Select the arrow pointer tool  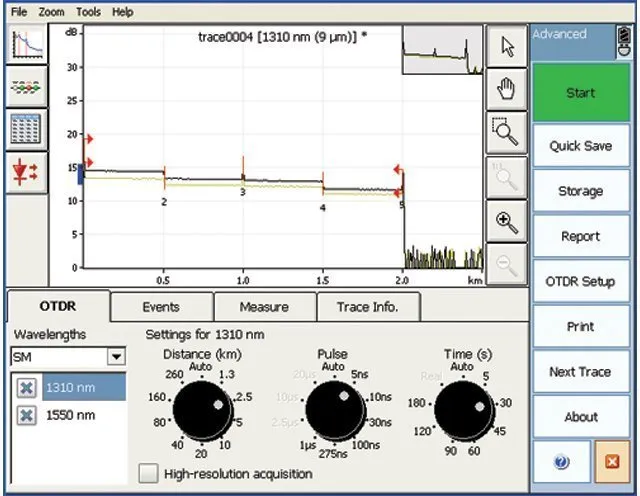click(x=507, y=46)
